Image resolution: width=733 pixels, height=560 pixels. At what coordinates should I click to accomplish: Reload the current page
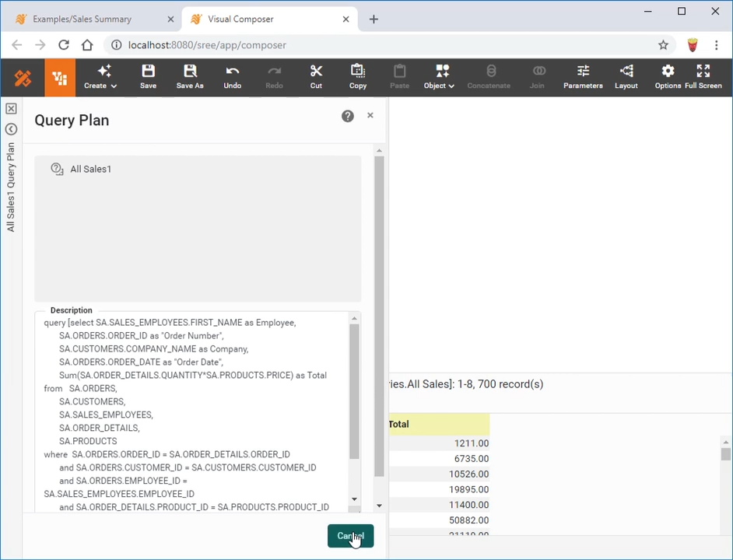[64, 45]
